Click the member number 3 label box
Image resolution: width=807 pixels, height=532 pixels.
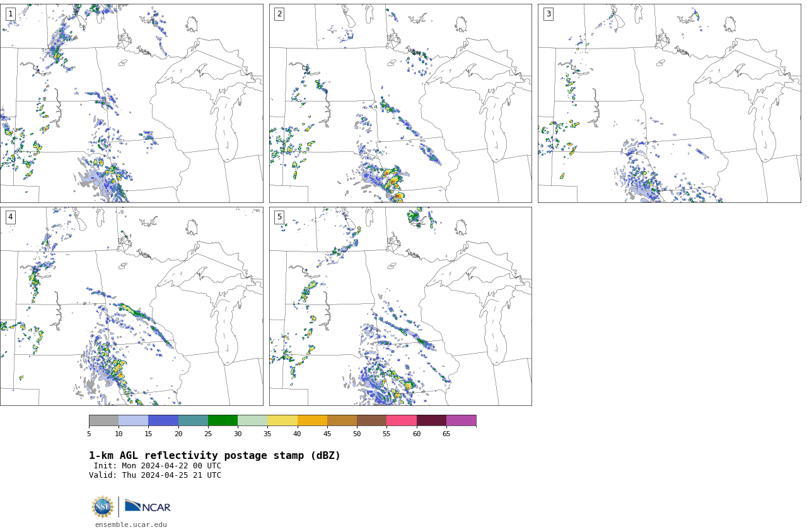(548, 14)
